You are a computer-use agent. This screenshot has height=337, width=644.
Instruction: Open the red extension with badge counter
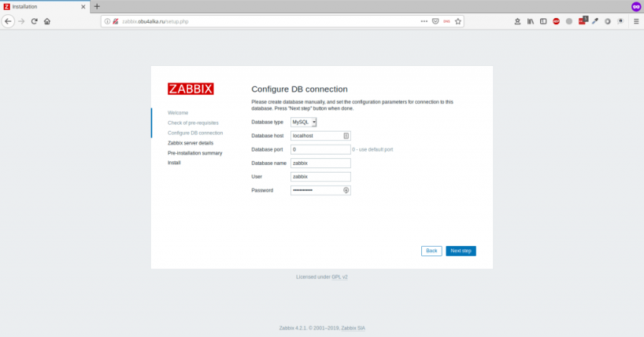(x=583, y=20)
